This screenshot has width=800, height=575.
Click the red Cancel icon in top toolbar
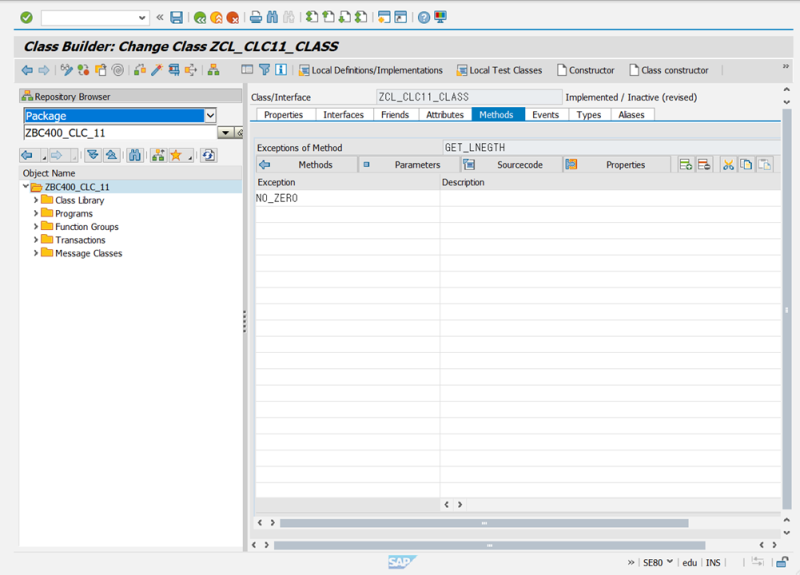[233, 18]
